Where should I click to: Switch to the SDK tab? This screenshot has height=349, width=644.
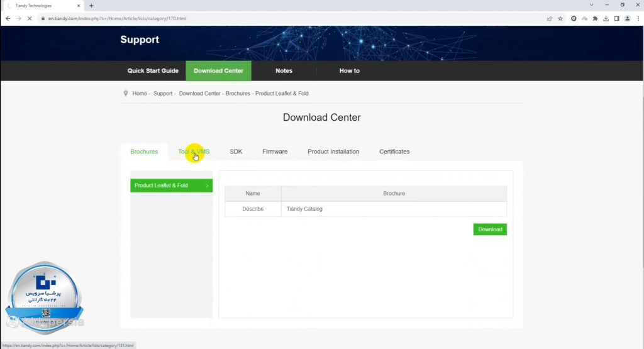point(236,152)
